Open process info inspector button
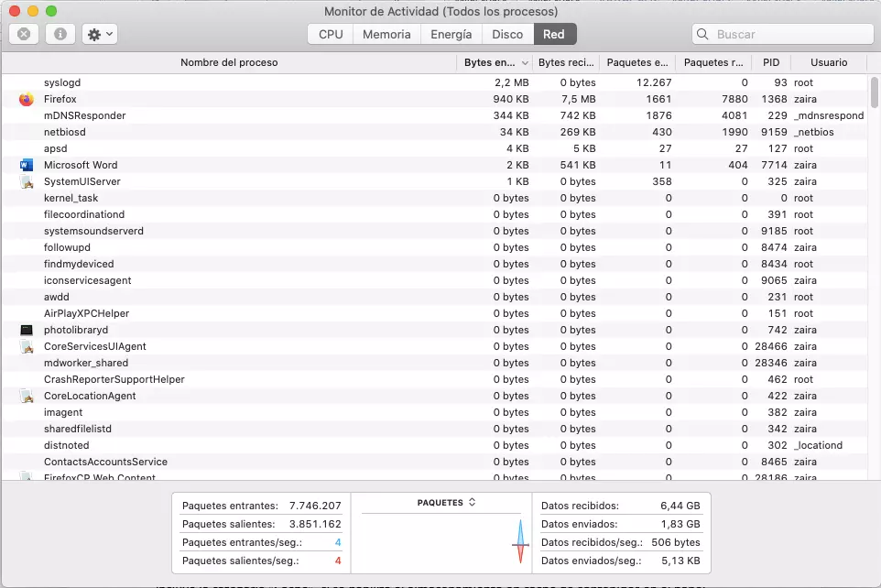This screenshot has width=881, height=588. tap(60, 34)
